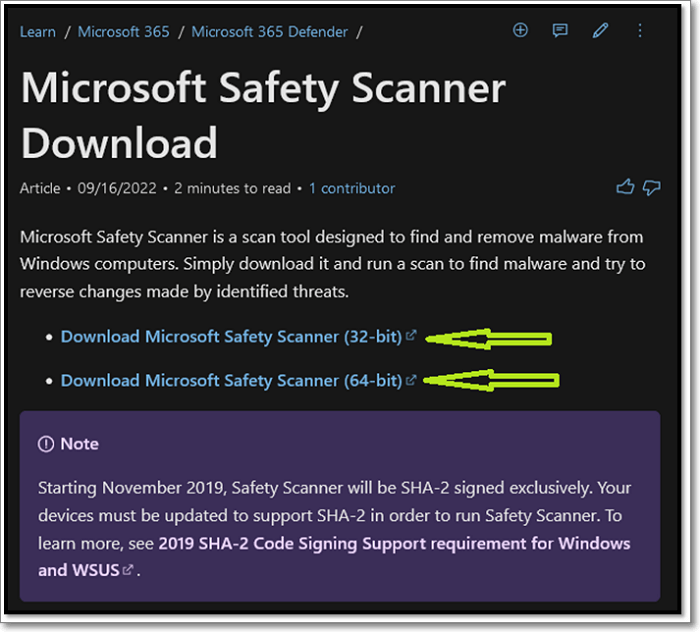
Task: Click external link icon beside 32-bit download
Action: (x=411, y=337)
